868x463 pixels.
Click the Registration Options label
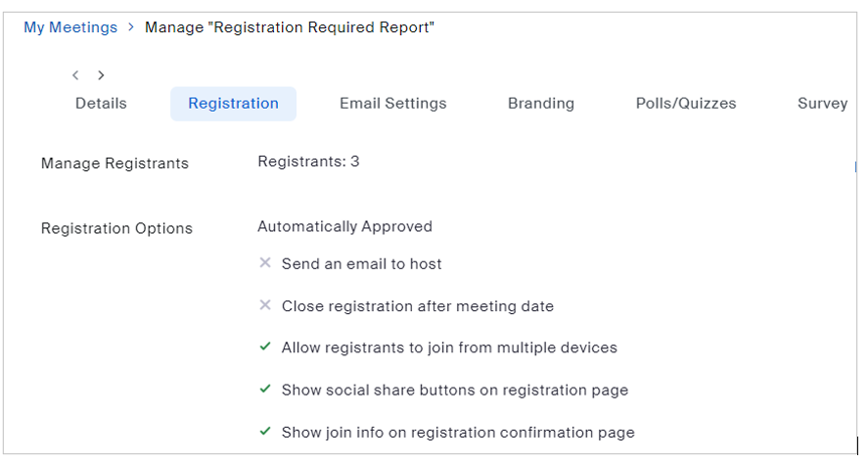point(116,229)
